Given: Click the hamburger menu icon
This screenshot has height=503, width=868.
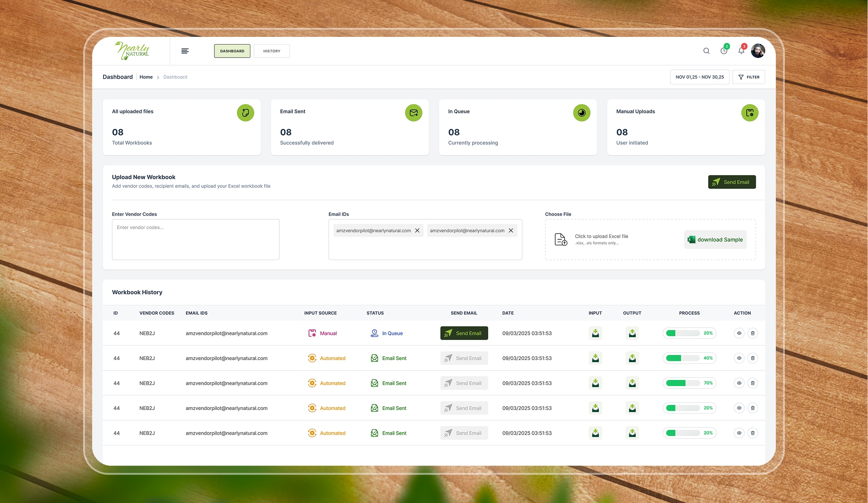Looking at the screenshot, I should [x=185, y=51].
